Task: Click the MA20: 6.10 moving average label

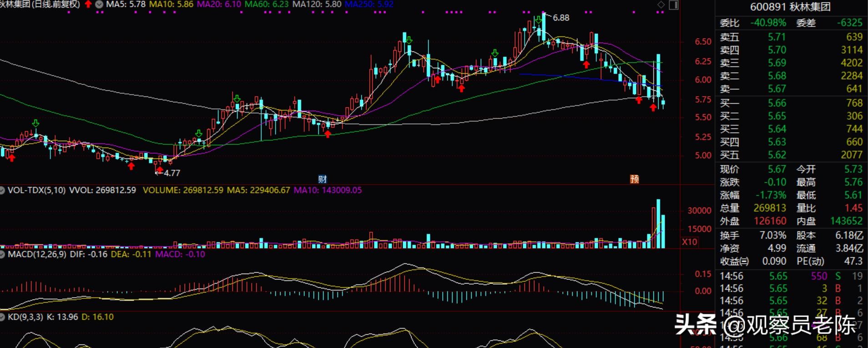Action: 219,4
